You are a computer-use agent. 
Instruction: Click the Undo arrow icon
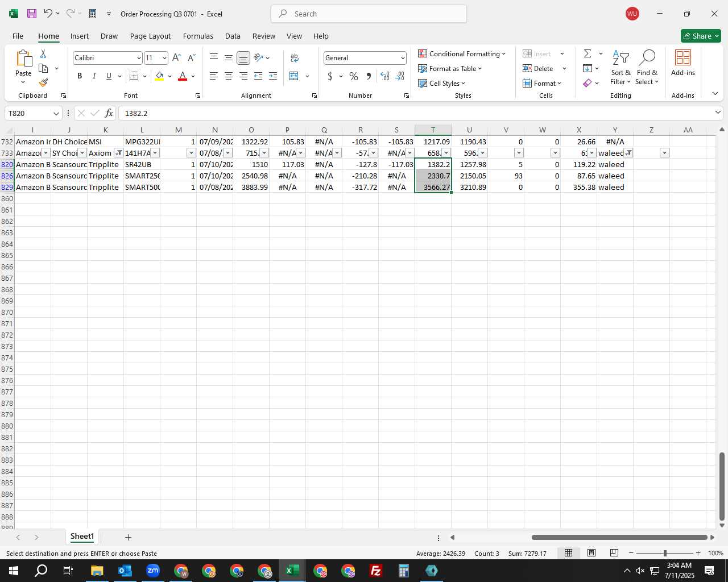(x=48, y=14)
